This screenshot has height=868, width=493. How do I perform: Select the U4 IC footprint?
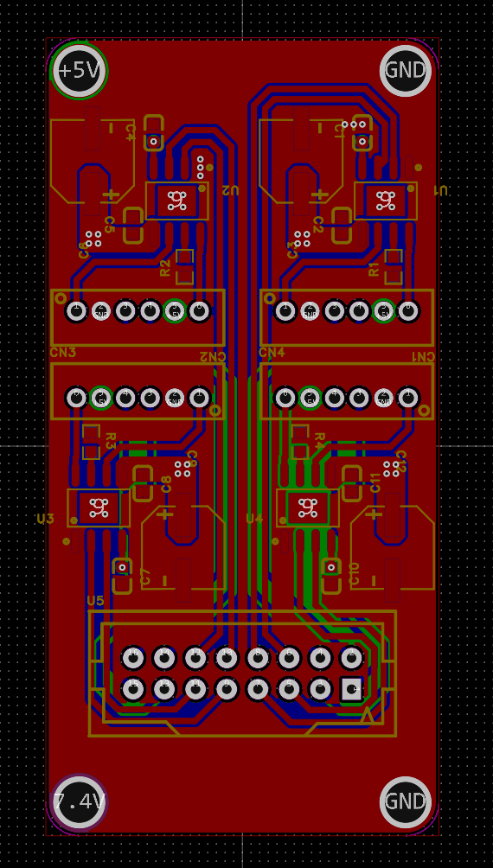tap(308, 507)
